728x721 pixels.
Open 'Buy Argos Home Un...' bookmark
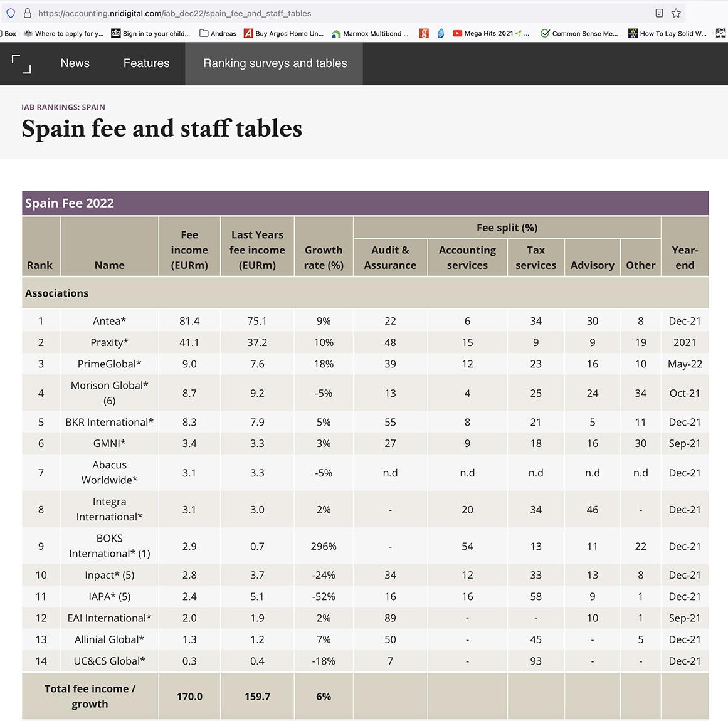click(x=283, y=33)
